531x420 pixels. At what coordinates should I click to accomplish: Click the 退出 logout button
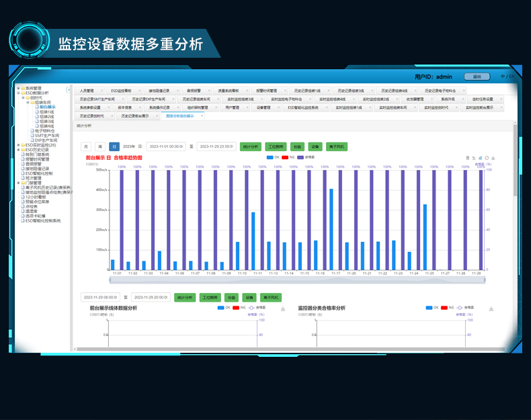coord(477,77)
